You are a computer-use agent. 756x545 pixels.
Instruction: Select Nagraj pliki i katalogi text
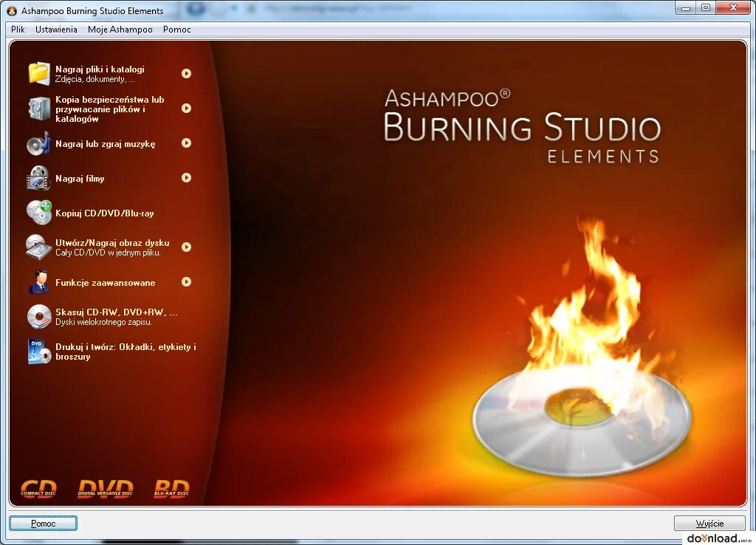tap(100, 69)
